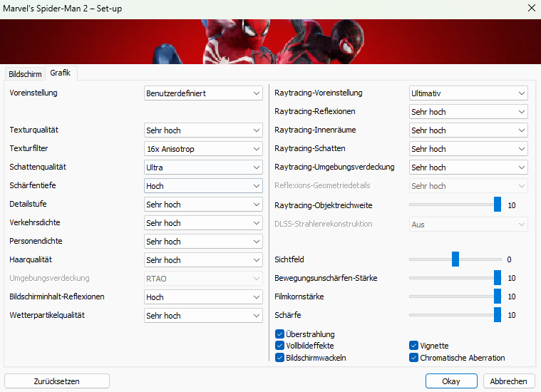Select the Grafik tab
Viewport: 541px width, 392px height.
coord(61,73)
